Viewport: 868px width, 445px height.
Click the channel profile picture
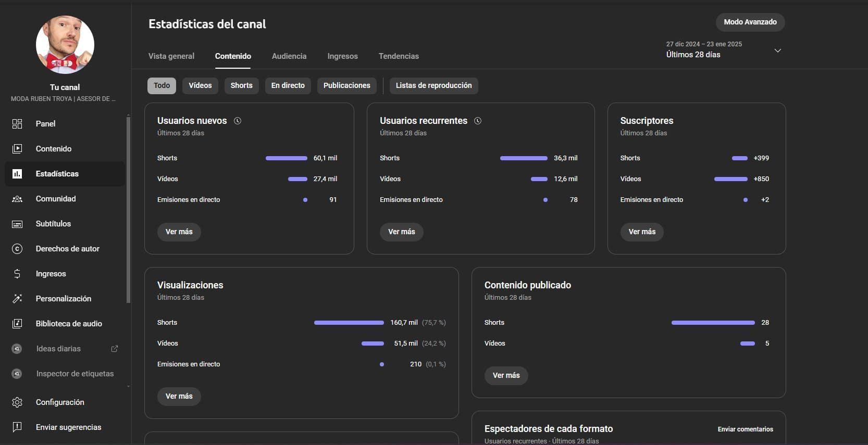[65, 45]
